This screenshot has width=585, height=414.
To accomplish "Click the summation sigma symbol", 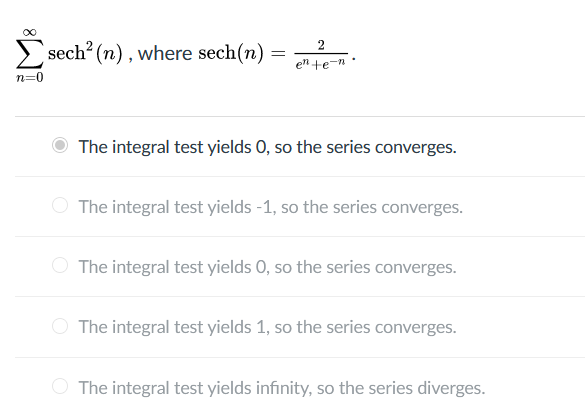I will pyautogui.click(x=29, y=53).
